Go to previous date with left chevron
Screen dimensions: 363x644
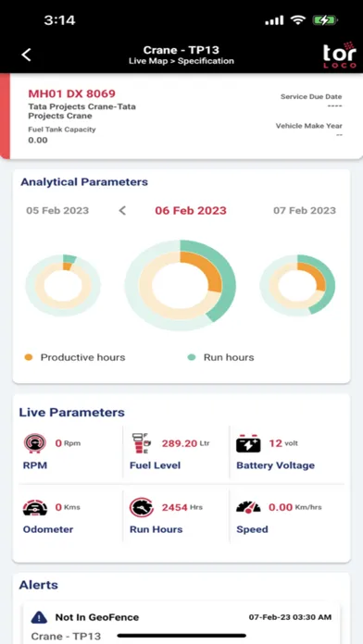[122, 211]
